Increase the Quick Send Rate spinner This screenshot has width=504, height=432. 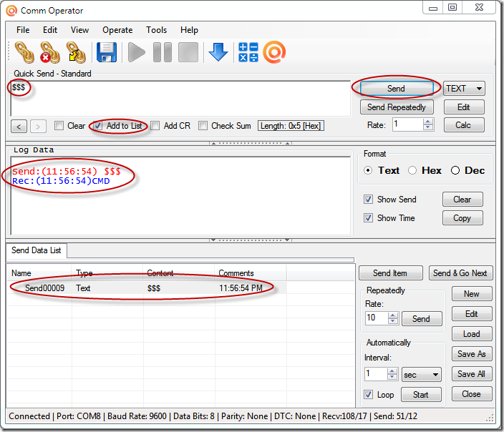click(x=428, y=122)
